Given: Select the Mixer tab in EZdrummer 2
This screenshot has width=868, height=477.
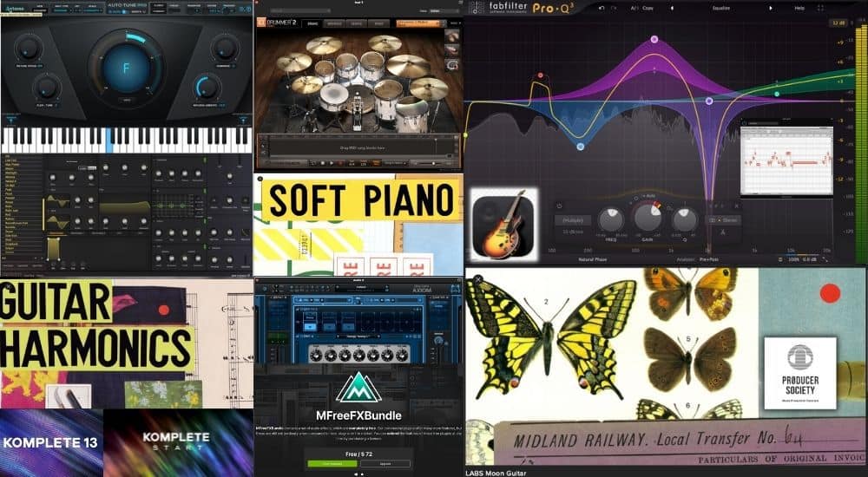Looking at the screenshot, I should [378, 23].
